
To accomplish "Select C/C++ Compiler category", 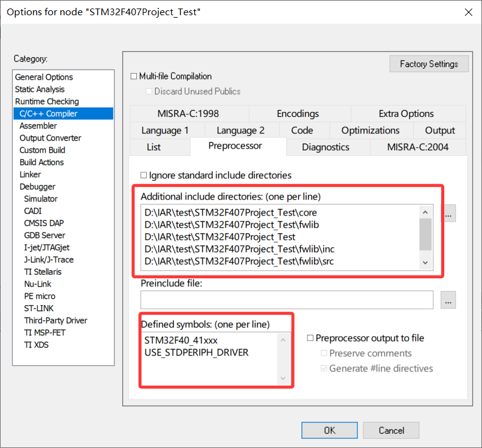I will coord(63,113).
